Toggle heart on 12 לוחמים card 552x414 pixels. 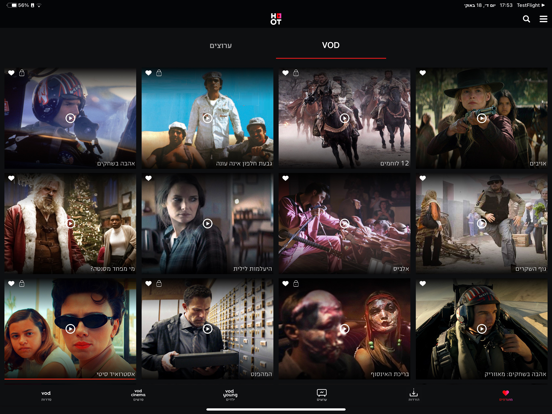(x=286, y=73)
